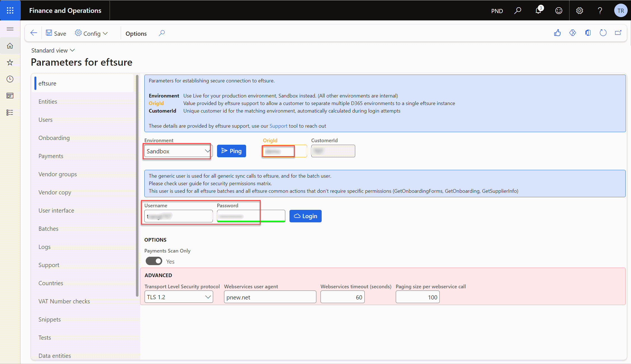Click the diamond Power Apps icon
Screen dimensions: 631x364
[573, 33]
